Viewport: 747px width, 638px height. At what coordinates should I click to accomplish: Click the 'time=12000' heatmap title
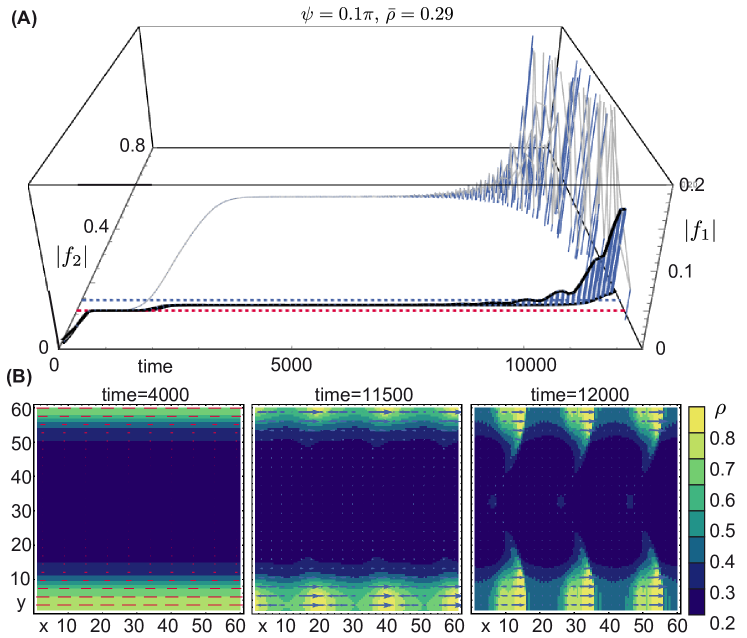tap(580, 395)
